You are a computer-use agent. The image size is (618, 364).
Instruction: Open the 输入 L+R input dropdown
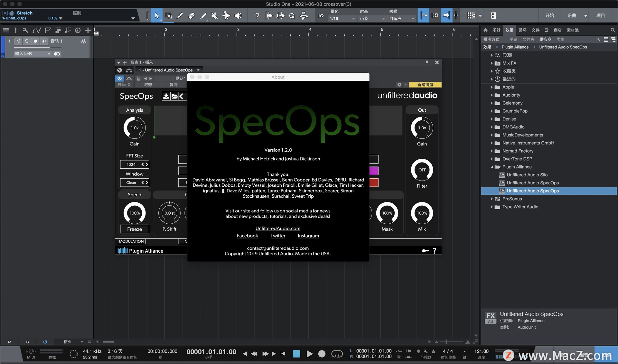point(33,54)
